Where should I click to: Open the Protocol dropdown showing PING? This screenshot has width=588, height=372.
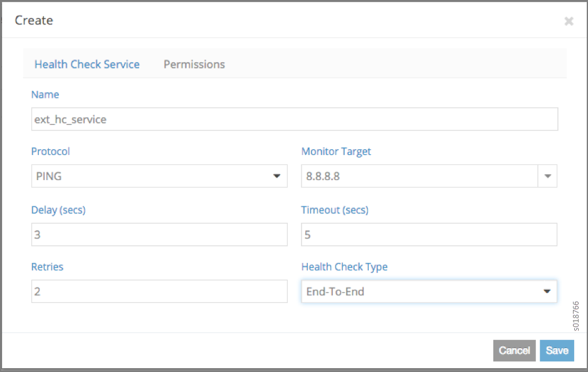coord(159,176)
